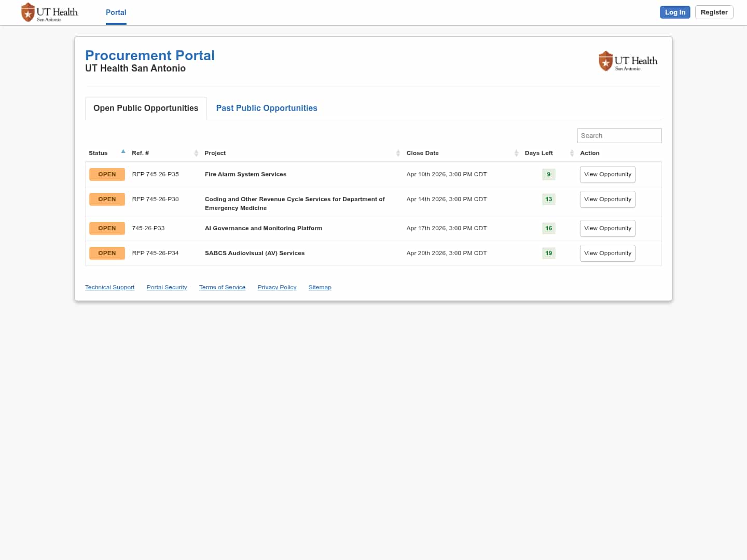This screenshot has width=747, height=560.
Task: Switch to Past Public Opportunities tab
Action: click(267, 108)
